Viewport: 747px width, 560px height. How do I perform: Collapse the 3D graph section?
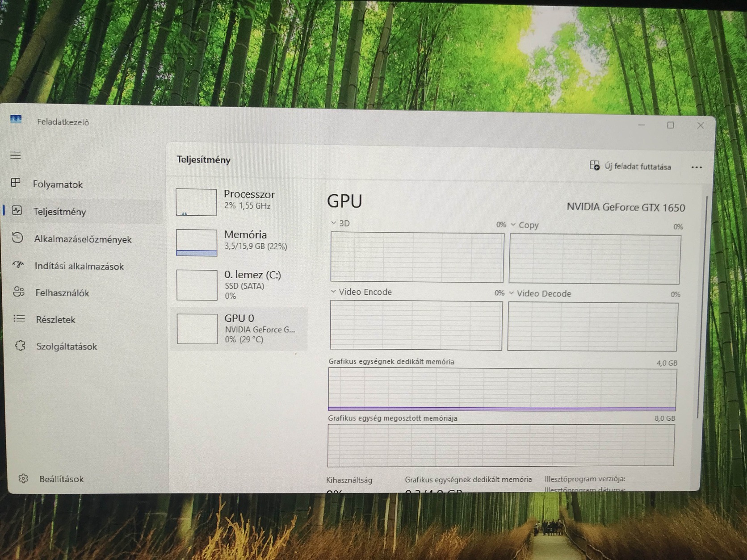click(333, 223)
